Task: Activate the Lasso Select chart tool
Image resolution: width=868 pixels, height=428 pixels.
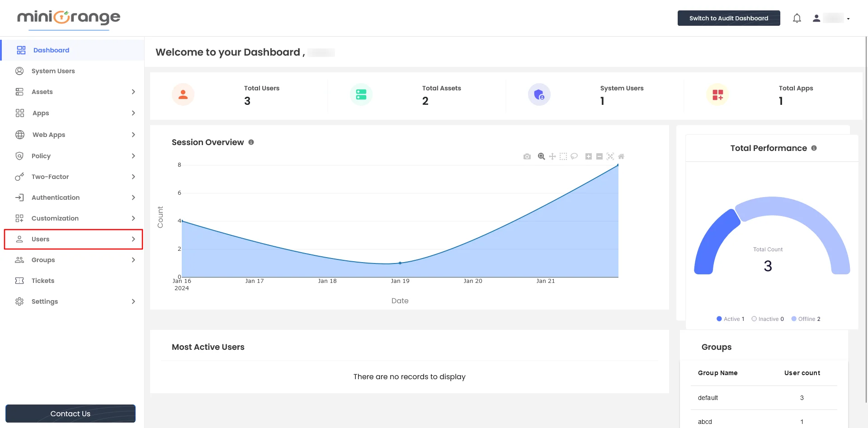Action: pyautogui.click(x=574, y=156)
